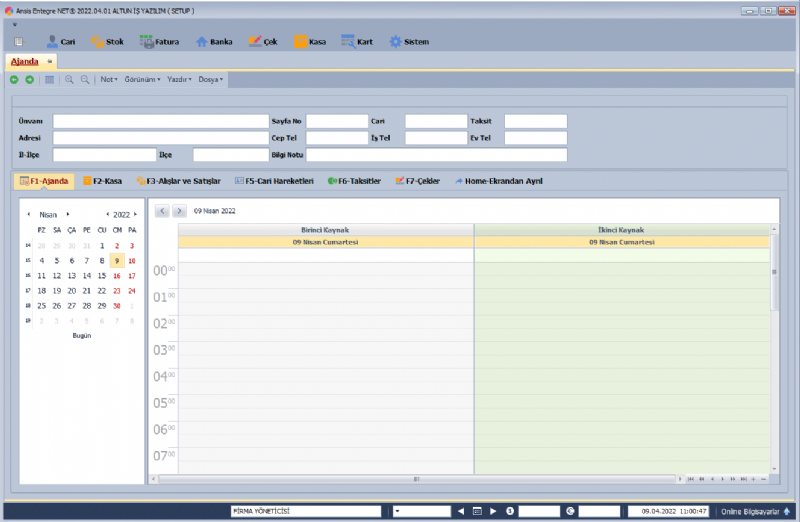Click the Ünvanı input field

[161, 121]
